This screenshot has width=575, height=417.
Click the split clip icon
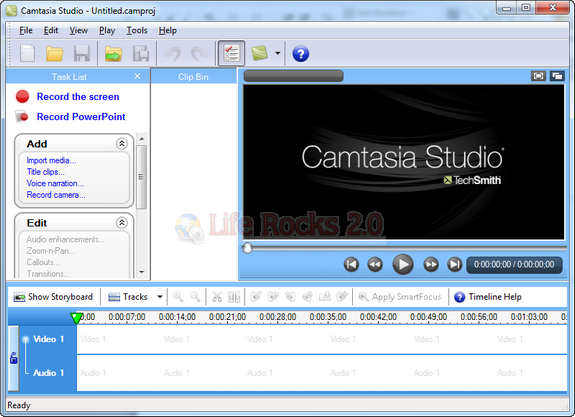coord(234,297)
